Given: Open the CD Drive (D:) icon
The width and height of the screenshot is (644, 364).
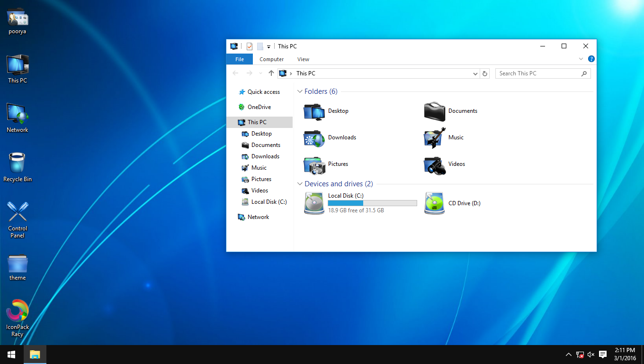Looking at the screenshot, I should (434, 203).
